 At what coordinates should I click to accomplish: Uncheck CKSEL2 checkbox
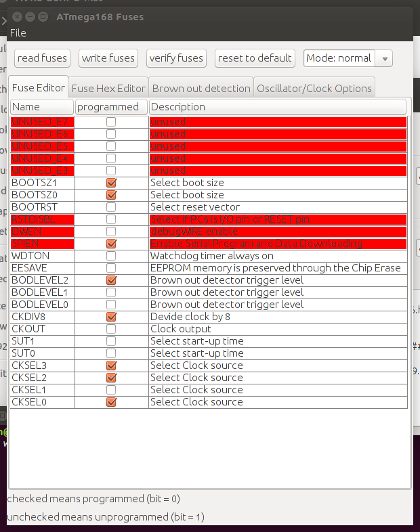(111, 378)
